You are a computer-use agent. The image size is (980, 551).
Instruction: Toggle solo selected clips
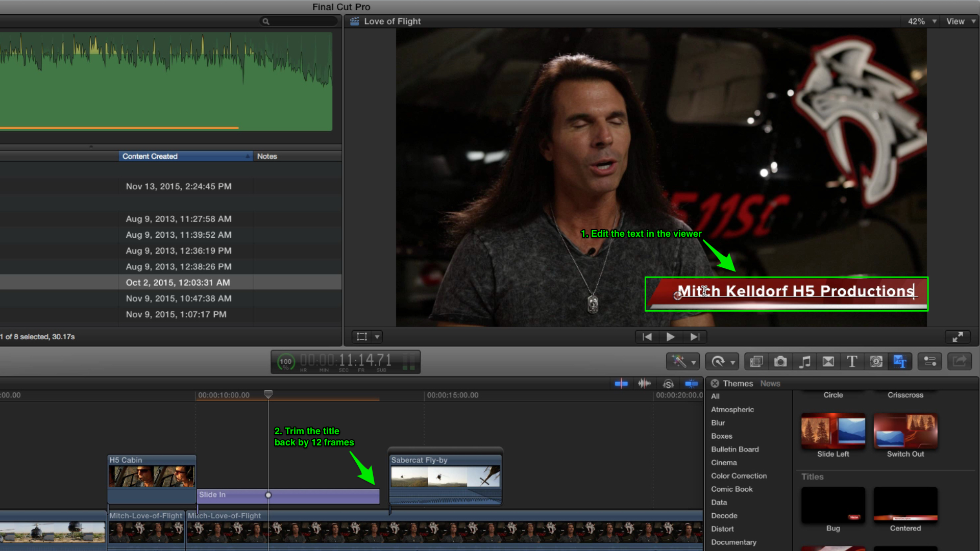(x=668, y=384)
